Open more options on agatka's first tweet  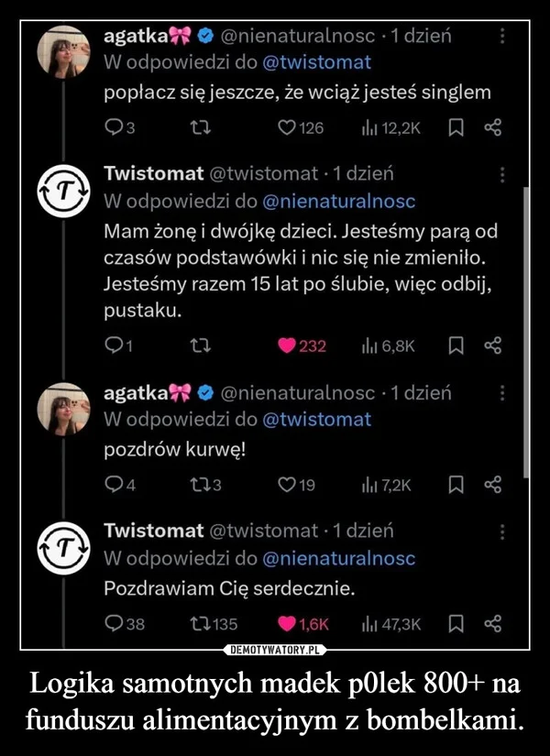coord(500,37)
